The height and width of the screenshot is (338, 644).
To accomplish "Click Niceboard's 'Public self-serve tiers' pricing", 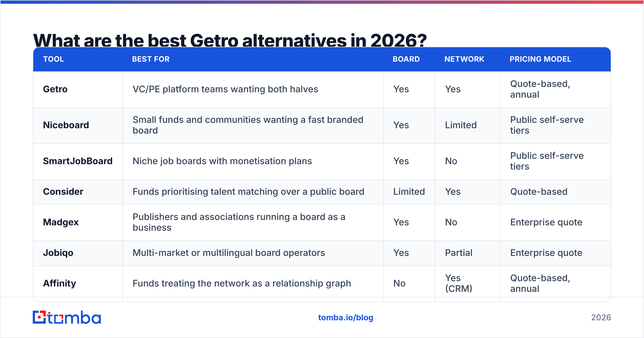I will 547,125.
